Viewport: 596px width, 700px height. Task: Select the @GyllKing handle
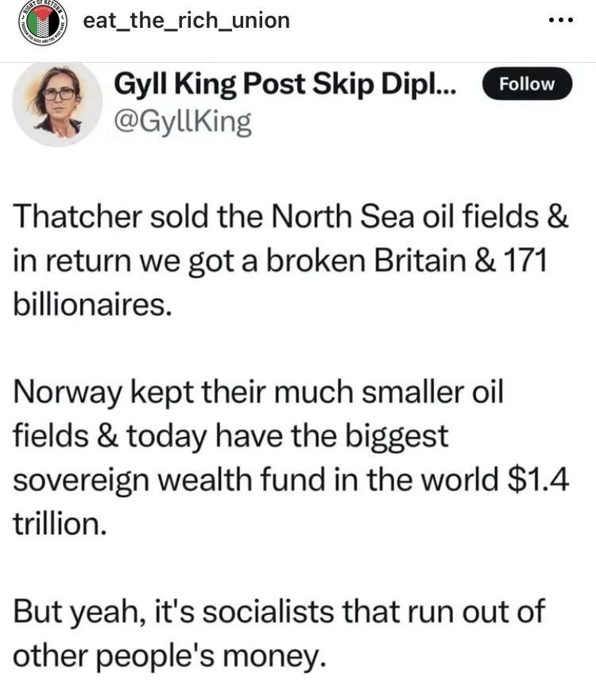(184, 122)
